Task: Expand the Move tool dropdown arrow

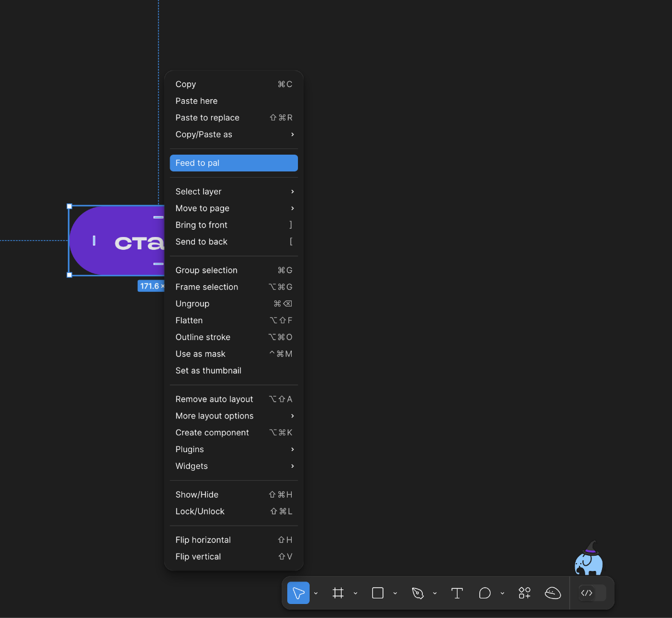Action: 316,593
